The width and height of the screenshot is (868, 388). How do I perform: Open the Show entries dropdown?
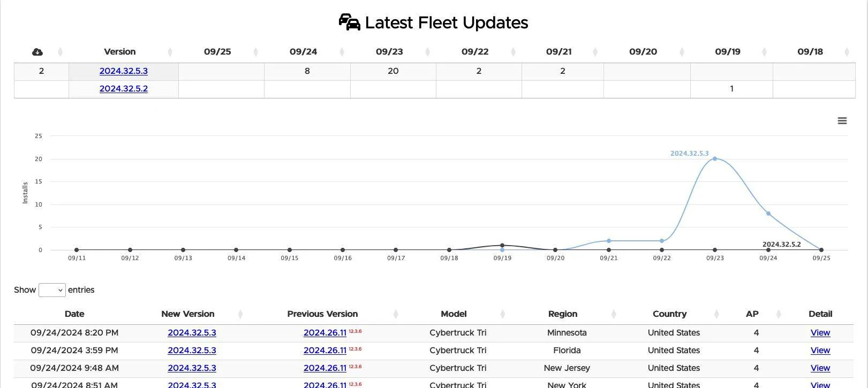tap(52, 290)
